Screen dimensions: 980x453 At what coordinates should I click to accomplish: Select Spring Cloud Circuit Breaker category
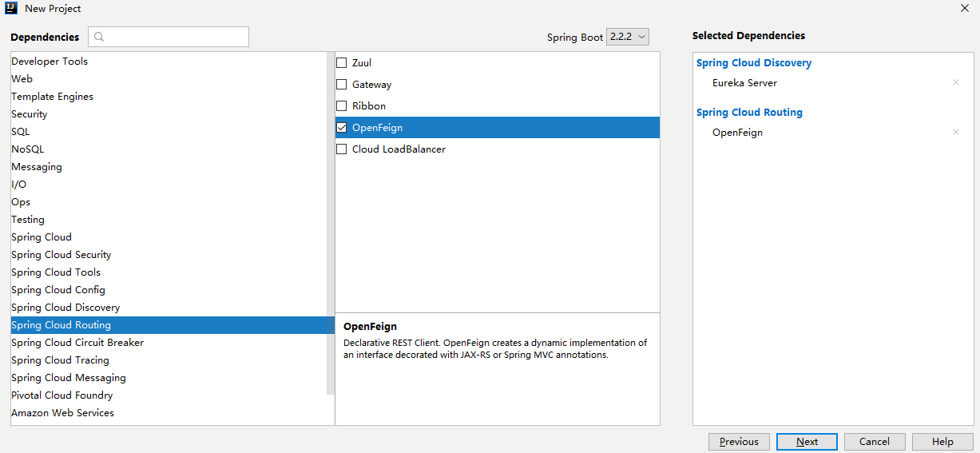[169, 343]
